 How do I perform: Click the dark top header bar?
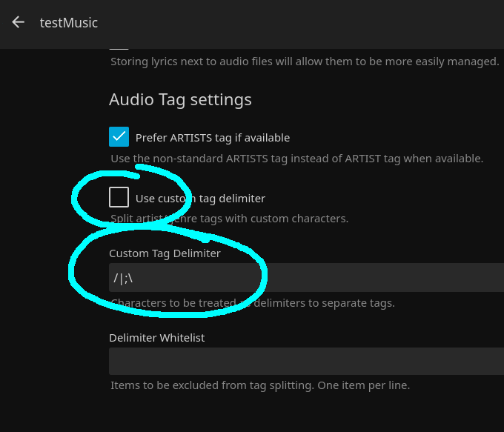tap(296, 22)
